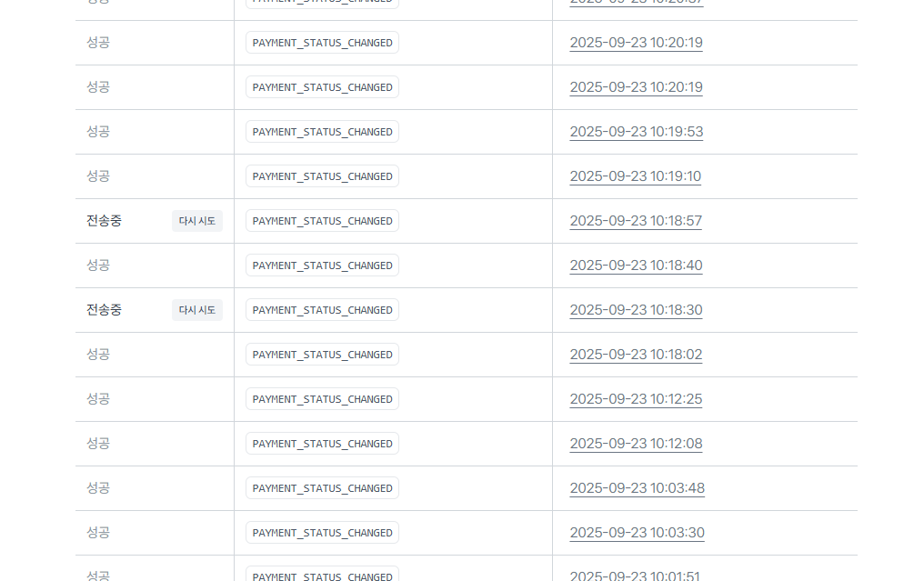This screenshot has height=581, width=924.
Task: Open timestamp link 2025-09-23 10:12:25
Action: click(x=636, y=399)
